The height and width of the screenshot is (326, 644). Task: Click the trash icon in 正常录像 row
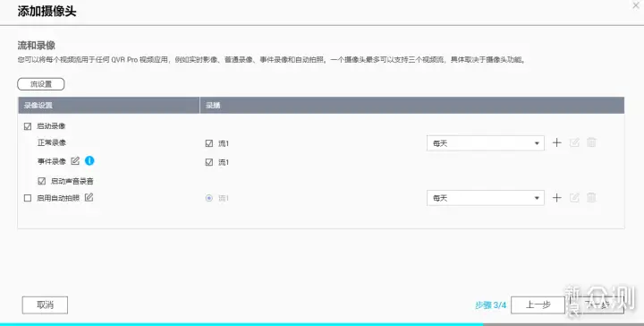tap(591, 143)
